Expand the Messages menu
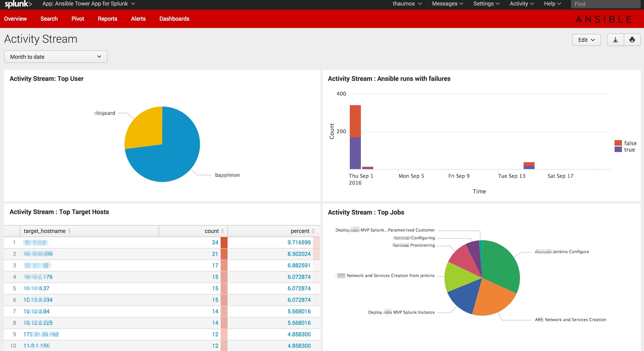Image resolution: width=644 pixels, height=351 pixels. click(447, 4)
